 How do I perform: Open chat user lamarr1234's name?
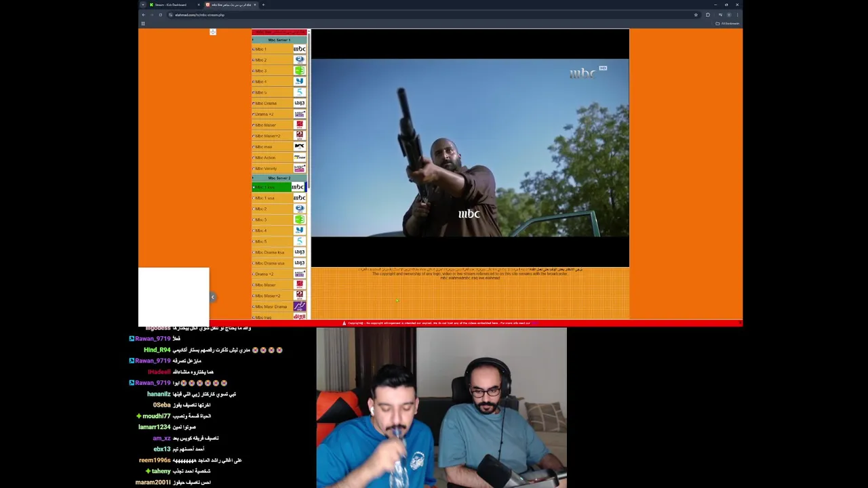coord(155,427)
